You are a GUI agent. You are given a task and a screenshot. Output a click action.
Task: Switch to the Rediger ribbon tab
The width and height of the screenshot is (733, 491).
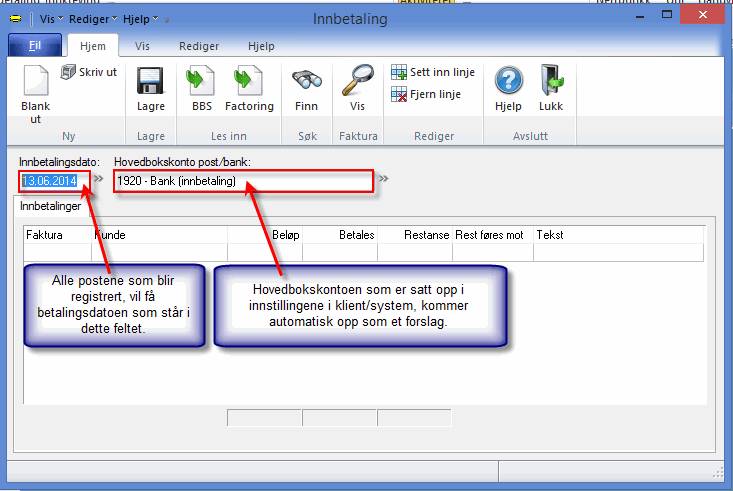pos(198,46)
